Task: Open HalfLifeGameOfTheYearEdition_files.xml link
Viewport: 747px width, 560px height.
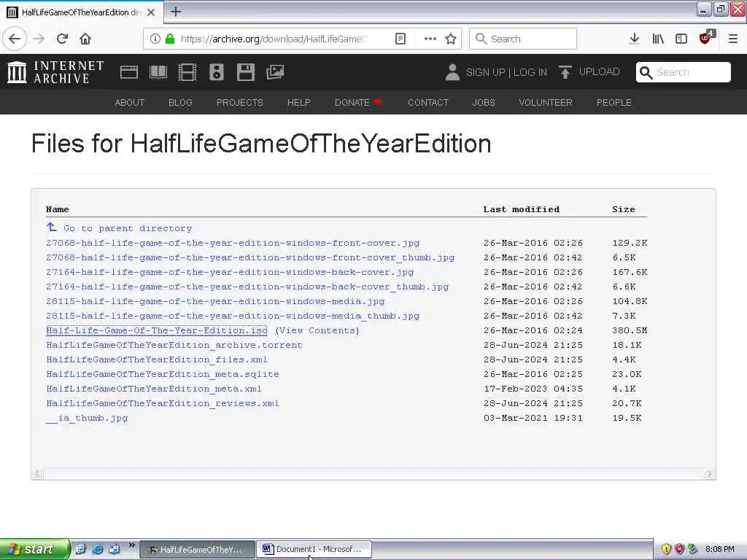Action: [x=157, y=360]
